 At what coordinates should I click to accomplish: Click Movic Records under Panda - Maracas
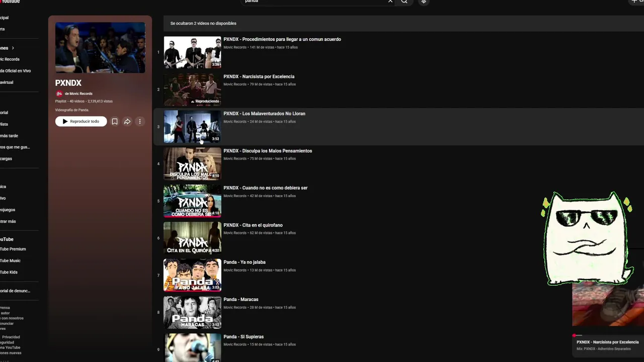[235, 307]
